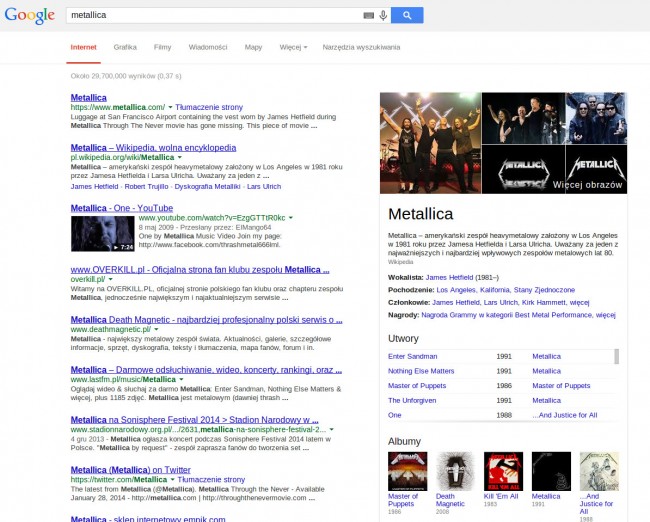The image size is (650, 522).
Task: Open Metallica Darmowe odsłuchiwanie lastfm result
Action: point(206,370)
